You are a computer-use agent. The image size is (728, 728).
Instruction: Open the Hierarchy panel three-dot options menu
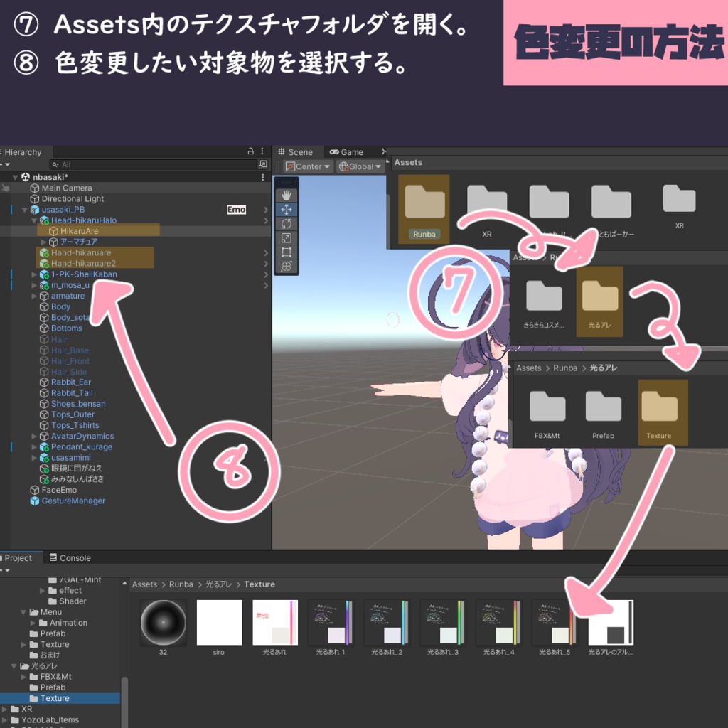click(x=262, y=150)
